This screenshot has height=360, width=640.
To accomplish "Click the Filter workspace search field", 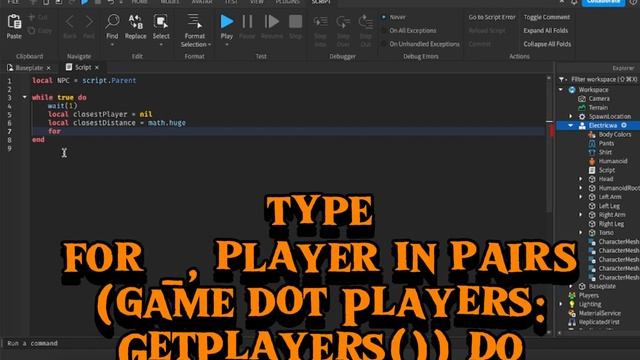I will click(x=604, y=79).
